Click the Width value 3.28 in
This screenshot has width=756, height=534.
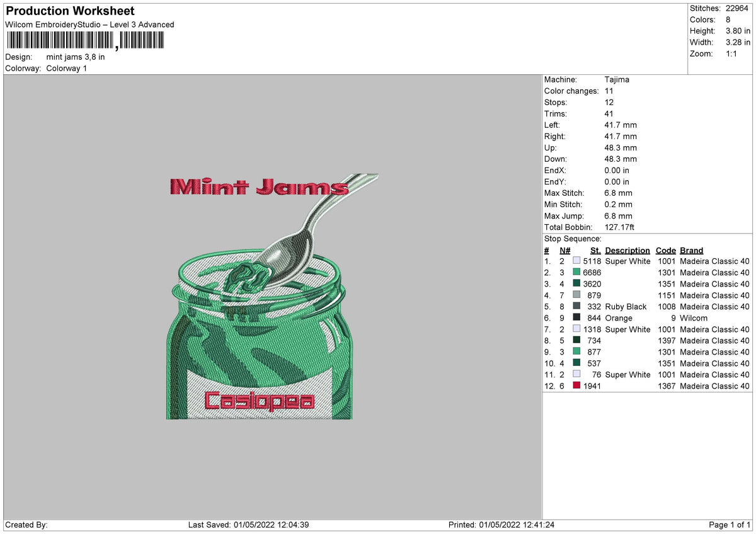point(738,42)
